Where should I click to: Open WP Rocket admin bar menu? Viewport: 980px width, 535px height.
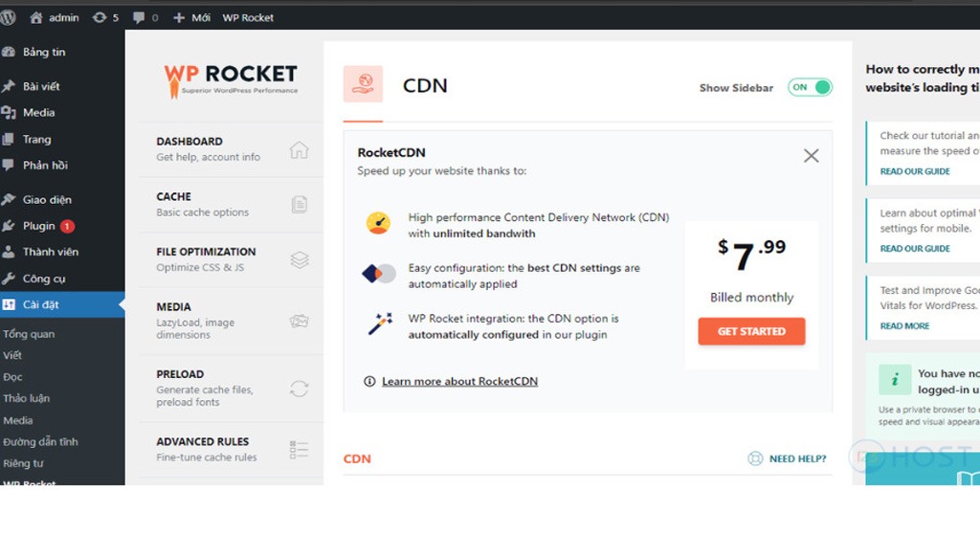click(x=248, y=17)
